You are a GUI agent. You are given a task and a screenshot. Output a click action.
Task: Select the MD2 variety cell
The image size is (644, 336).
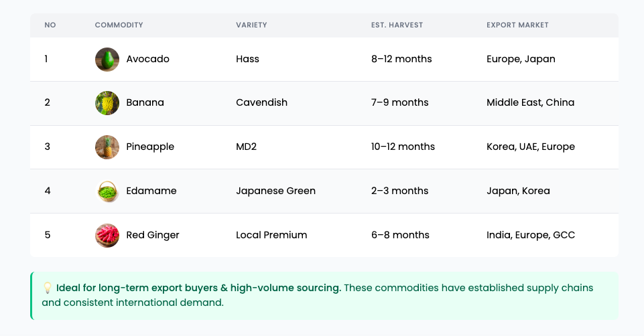(x=246, y=147)
